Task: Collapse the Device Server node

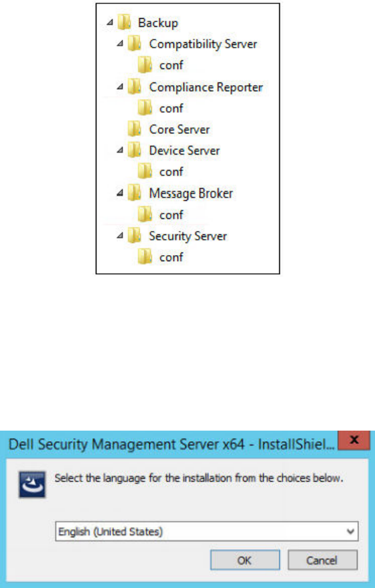Action: pyautogui.click(x=120, y=151)
